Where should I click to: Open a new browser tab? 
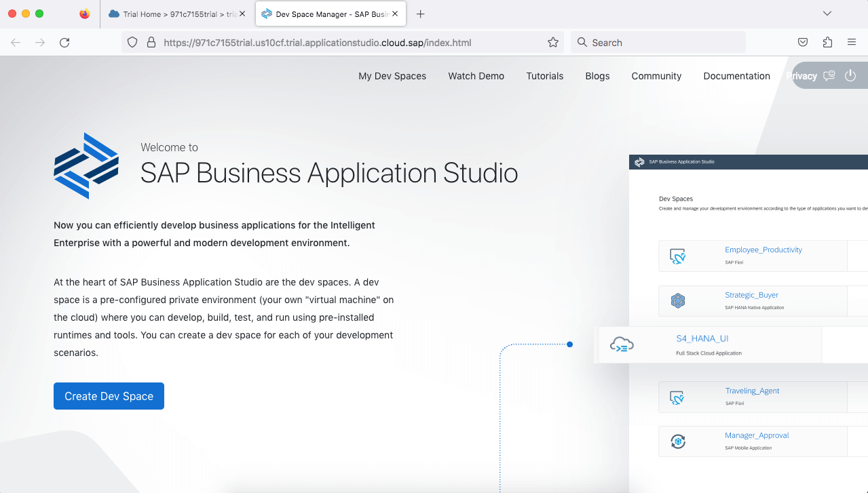pyautogui.click(x=421, y=14)
